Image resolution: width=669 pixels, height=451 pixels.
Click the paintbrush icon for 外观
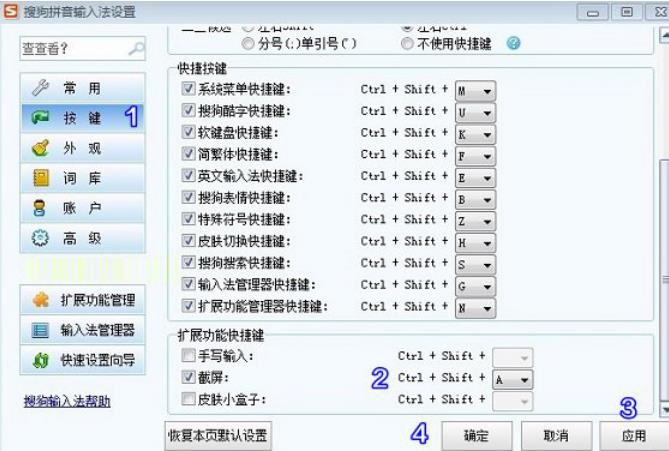(x=41, y=148)
